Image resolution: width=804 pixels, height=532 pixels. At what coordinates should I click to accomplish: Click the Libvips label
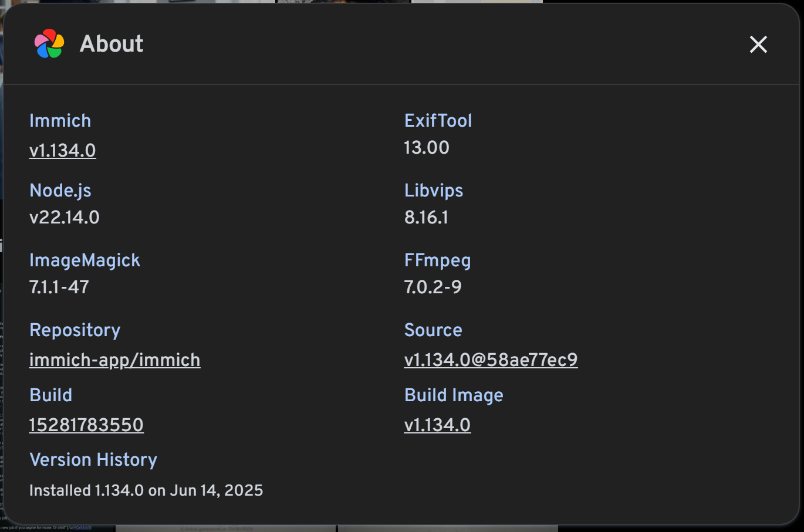[x=434, y=191]
